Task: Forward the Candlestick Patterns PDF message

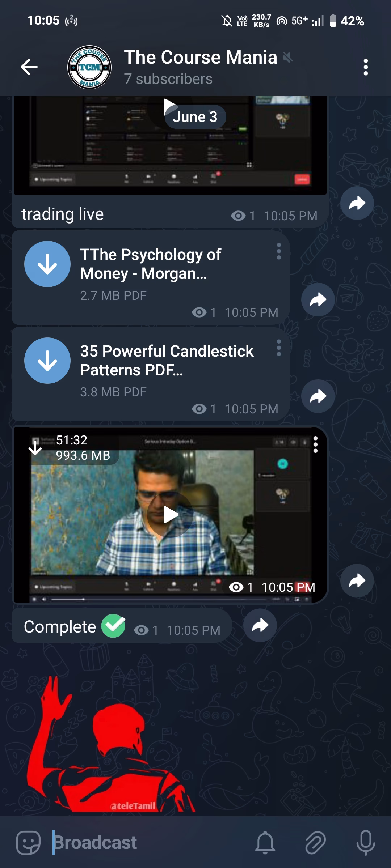Action: [318, 396]
